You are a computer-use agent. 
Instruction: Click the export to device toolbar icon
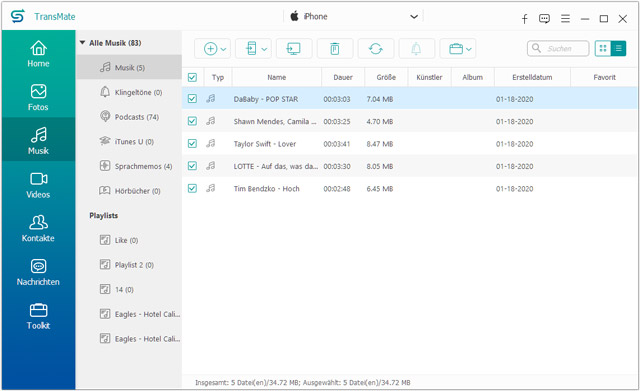click(251, 49)
